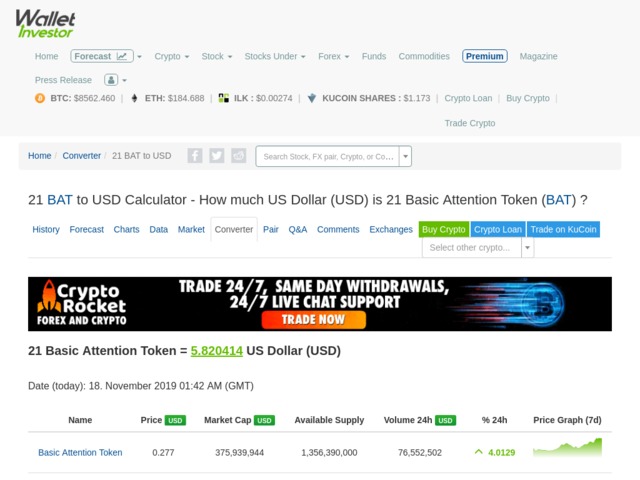Open the Forex nav dropdown
This screenshot has height=480, width=640.
pyautogui.click(x=333, y=56)
